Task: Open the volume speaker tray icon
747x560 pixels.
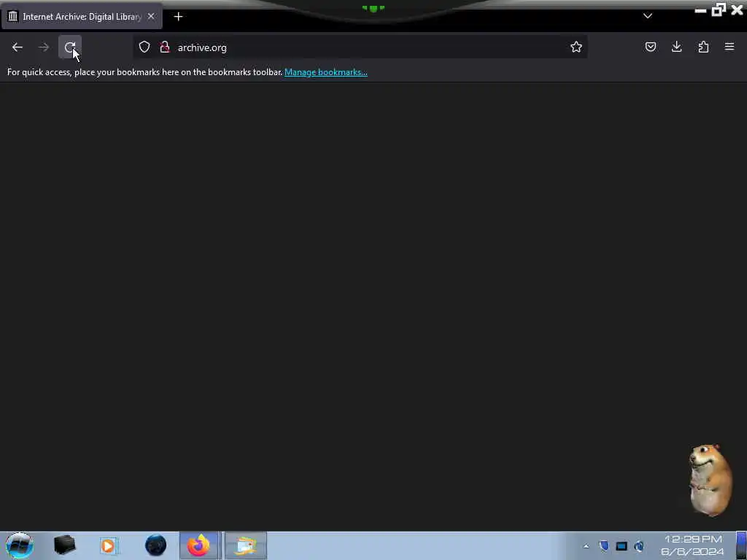Action: [x=639, y=546]
